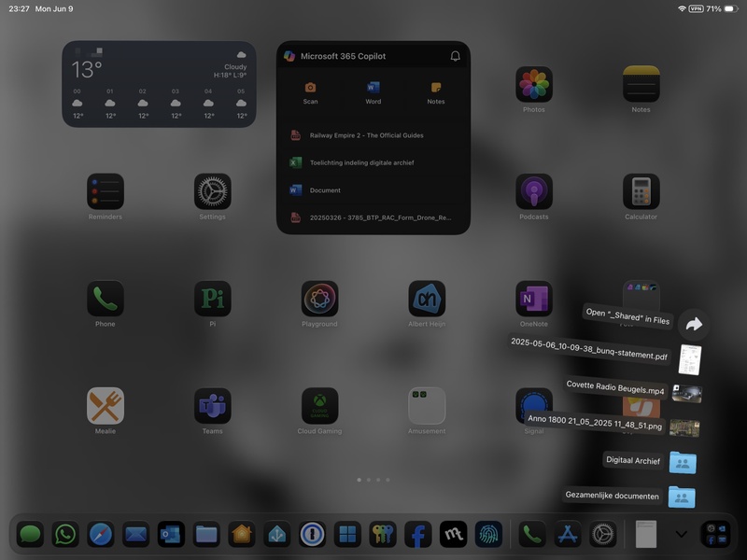
Task: Launch Microsoft Teams
Action: (x=213, y=406)
